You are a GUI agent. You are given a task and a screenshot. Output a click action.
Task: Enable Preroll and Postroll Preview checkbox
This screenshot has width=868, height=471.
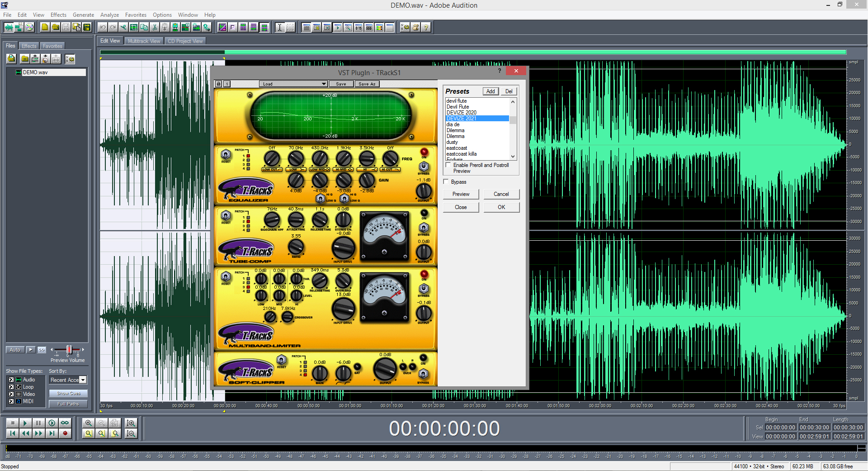pyautogui.click(x=448, y=165)
